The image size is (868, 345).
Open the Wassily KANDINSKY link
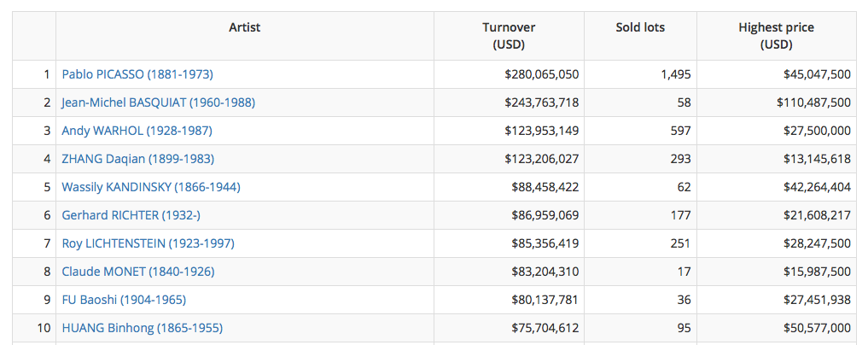pos(150,187)
